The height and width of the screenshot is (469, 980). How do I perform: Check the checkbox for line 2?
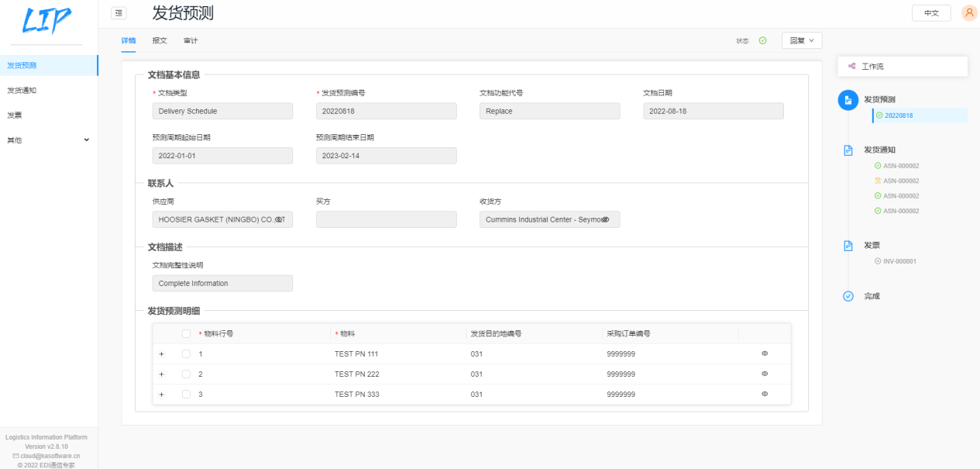pyautogui.click(x=186, y=374)
